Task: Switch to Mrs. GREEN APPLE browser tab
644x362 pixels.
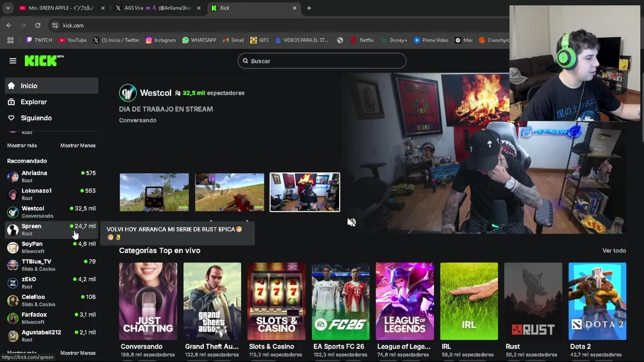Action: [x=61, y=8]
